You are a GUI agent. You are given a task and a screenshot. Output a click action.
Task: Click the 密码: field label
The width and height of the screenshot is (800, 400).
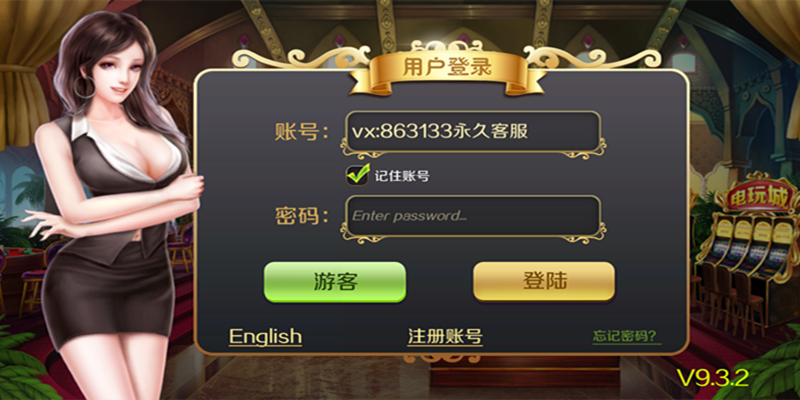click(x=301, y=216)
